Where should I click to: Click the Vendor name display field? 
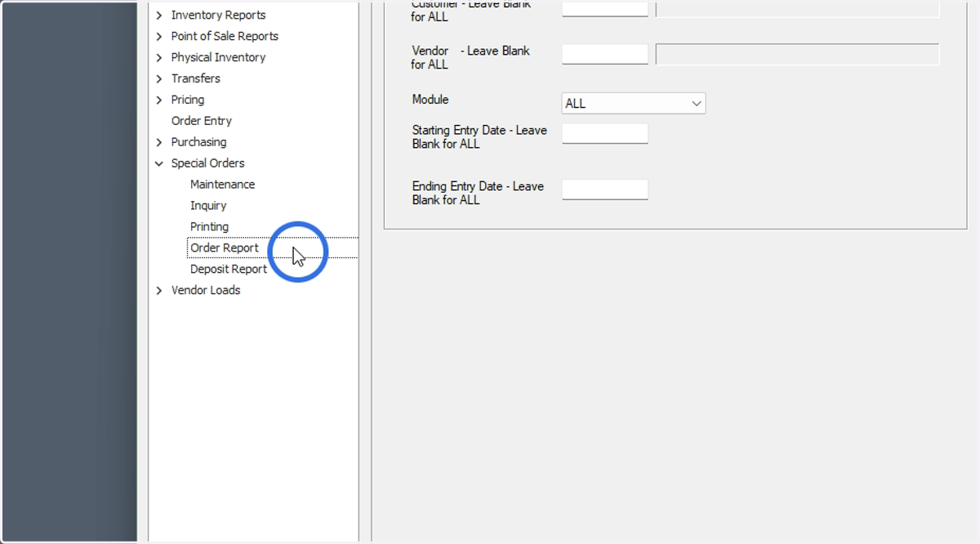pyautogui.click(x=797, y=54)
